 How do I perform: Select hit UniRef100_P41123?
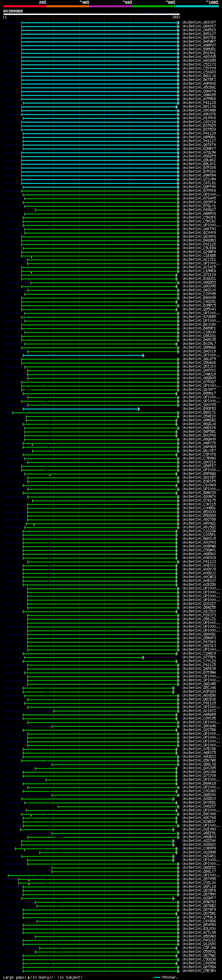point(199,562)
